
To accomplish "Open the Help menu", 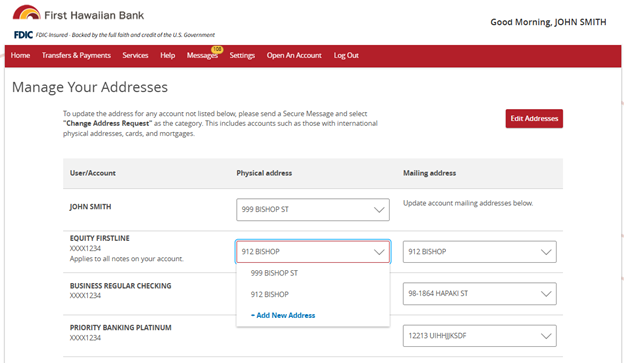I will pos(168,55).
